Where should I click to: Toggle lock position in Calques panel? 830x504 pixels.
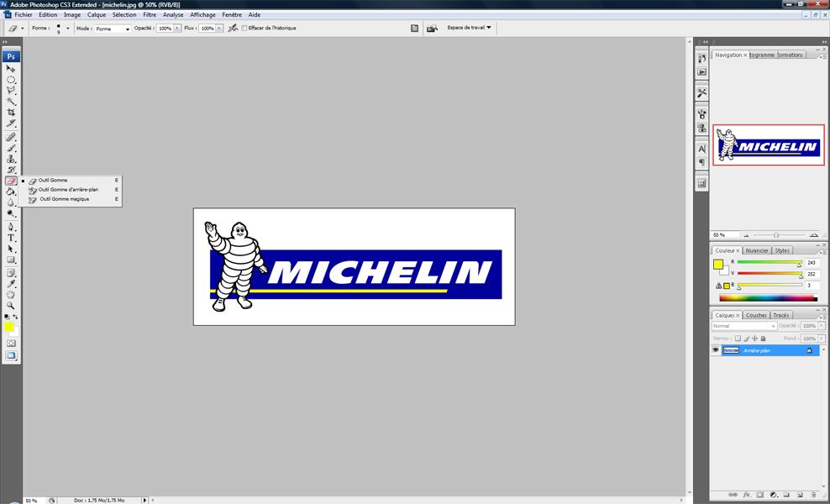tap(755, 339)
